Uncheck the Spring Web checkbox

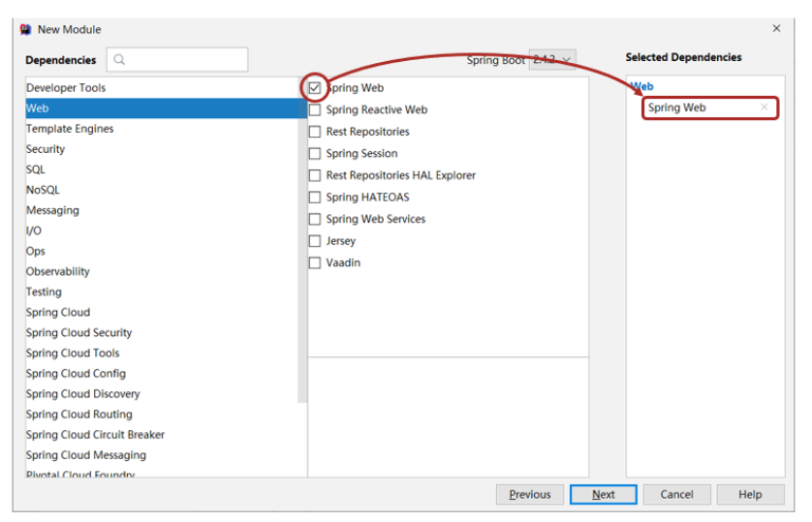[315, 88]
